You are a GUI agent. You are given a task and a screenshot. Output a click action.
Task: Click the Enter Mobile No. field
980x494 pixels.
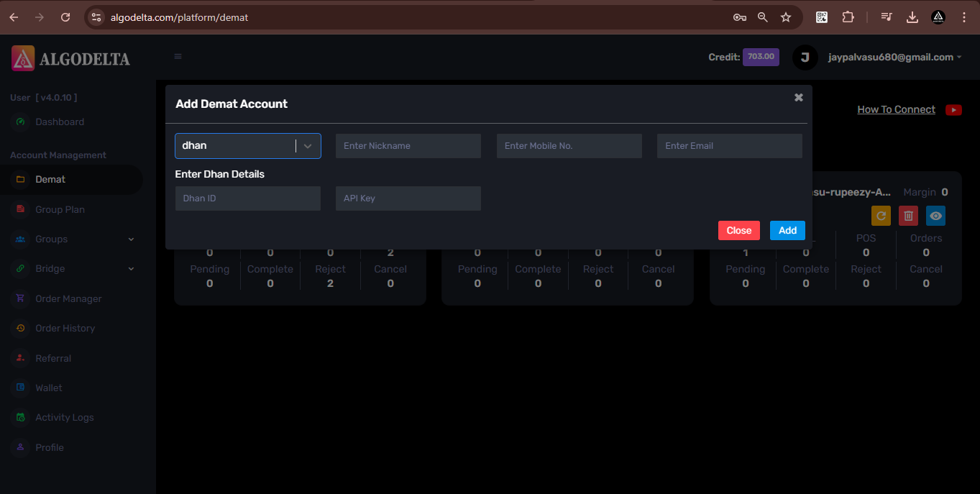pos(569,145)
